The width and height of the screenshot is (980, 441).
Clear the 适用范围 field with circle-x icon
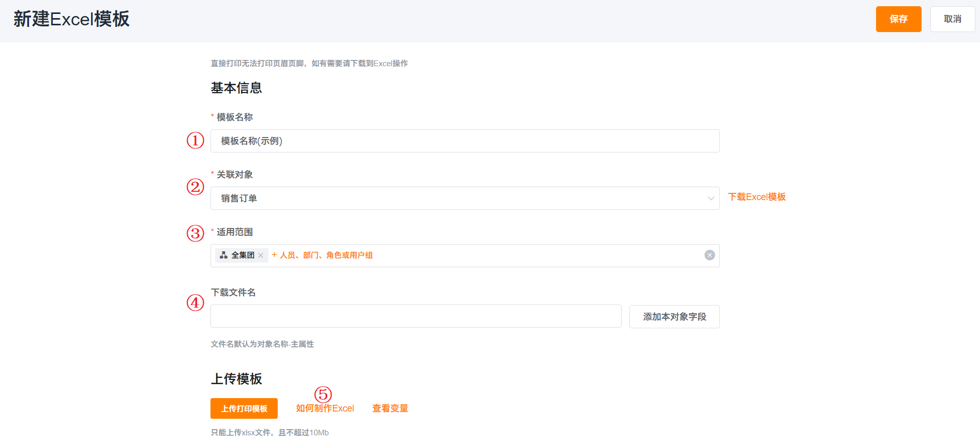(x=710, y=255)
